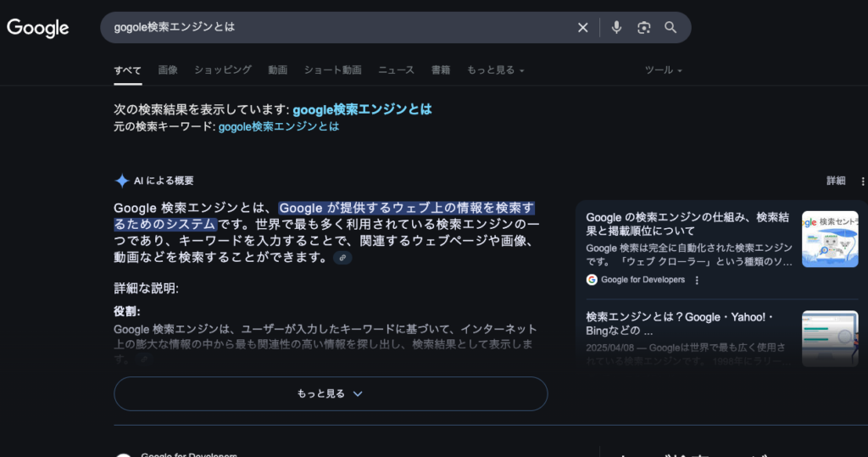Open the link chip after the AI summary paragraph
868x457 pixels.
pyautogui.click(x=342, y=258)
